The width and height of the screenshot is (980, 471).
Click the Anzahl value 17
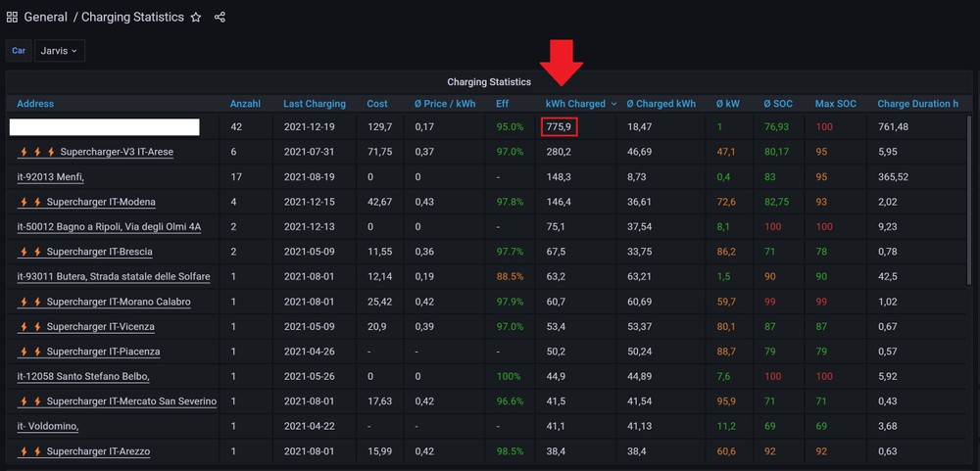pyautogui.click(x=235, y=177)
